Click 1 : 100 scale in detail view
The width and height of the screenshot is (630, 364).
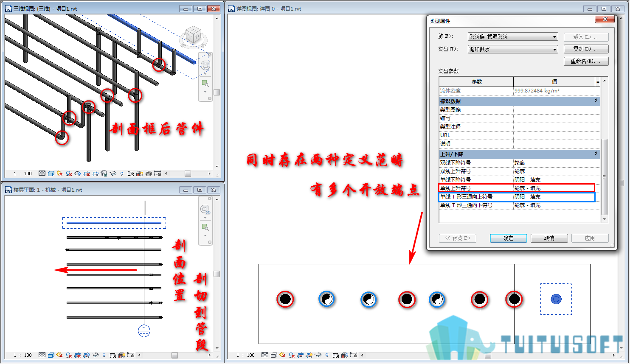coord(246,355)
